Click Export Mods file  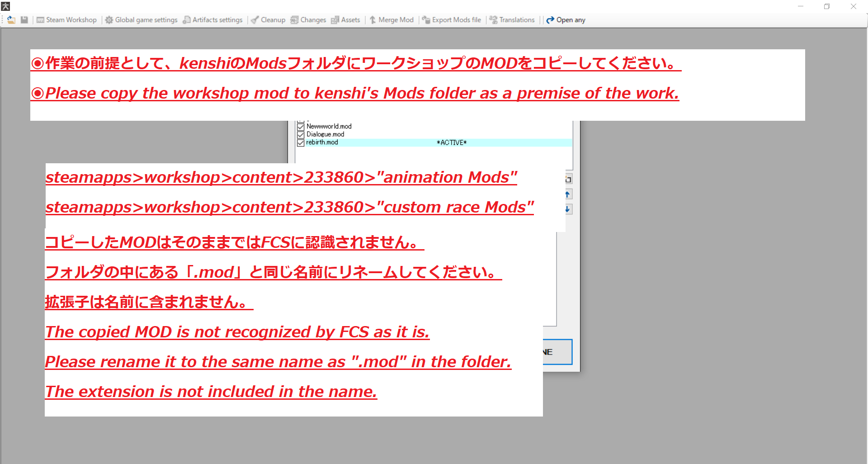tap(451, 20)
